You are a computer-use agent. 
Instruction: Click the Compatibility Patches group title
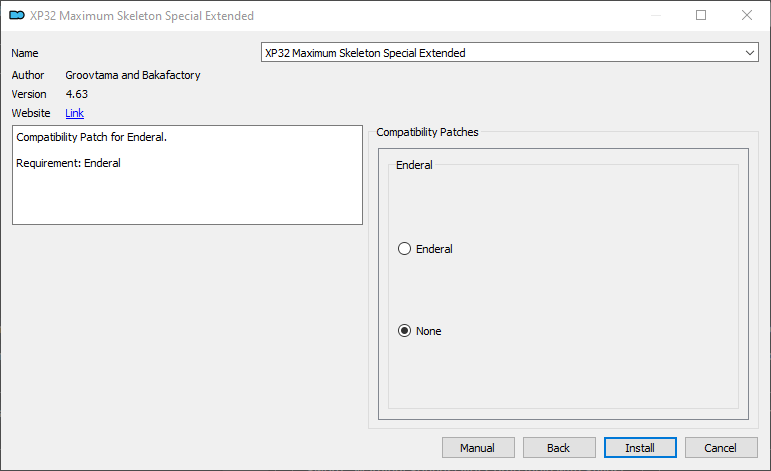[x=427, y=132]
